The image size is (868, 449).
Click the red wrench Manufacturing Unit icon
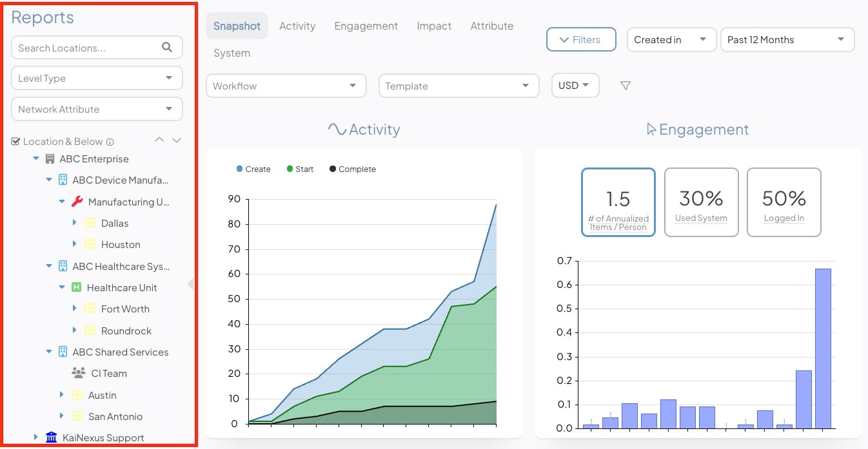coord(77,202)
